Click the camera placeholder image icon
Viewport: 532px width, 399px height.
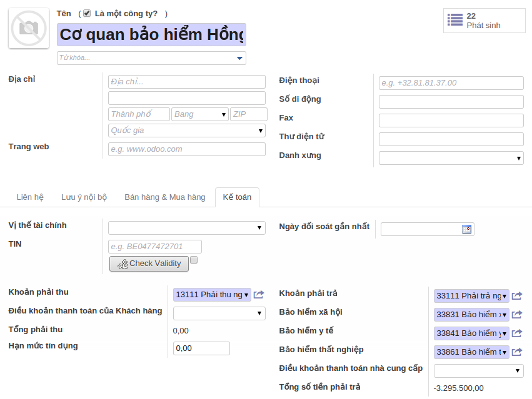pyautogui.click(x=29, y=28)
